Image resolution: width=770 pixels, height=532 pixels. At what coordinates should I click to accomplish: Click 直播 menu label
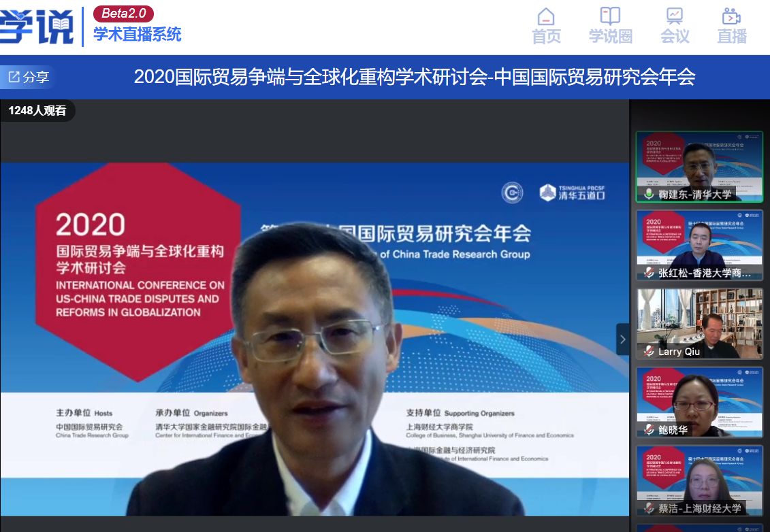click(732, 36)
